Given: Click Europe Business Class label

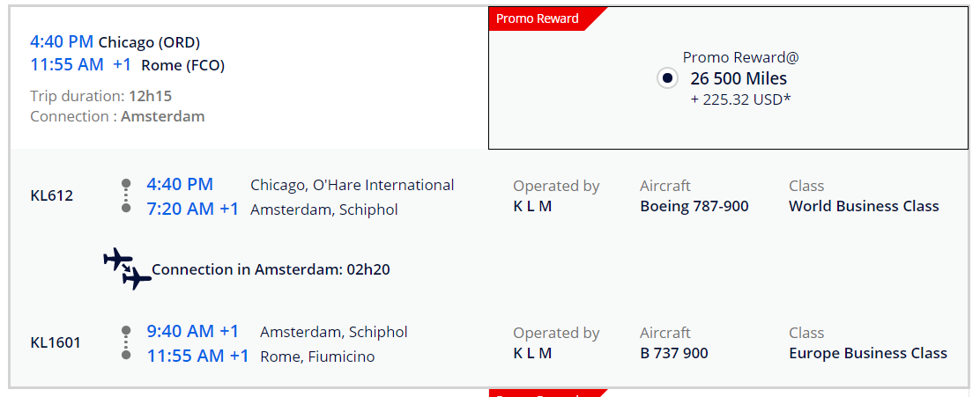Looking at the screenshot, I should click(x=868, y=353).
